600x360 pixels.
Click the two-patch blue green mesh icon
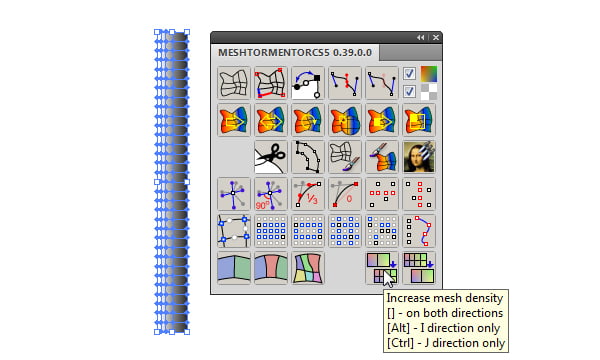pyautogui.click(x=233, y=268)
